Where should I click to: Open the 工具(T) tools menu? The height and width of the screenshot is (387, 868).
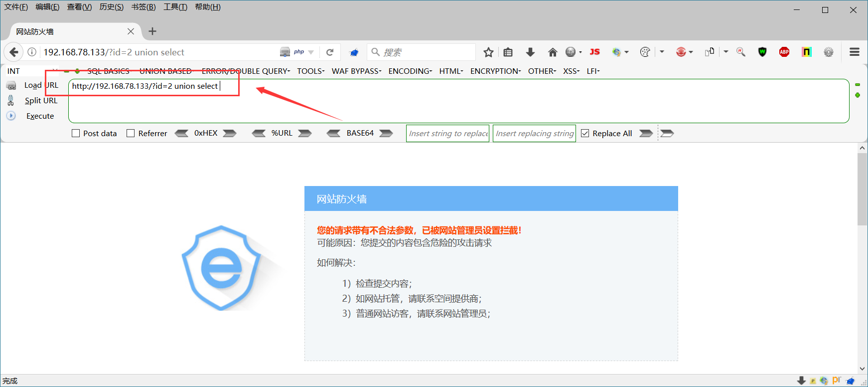click(x=175, y=7)
